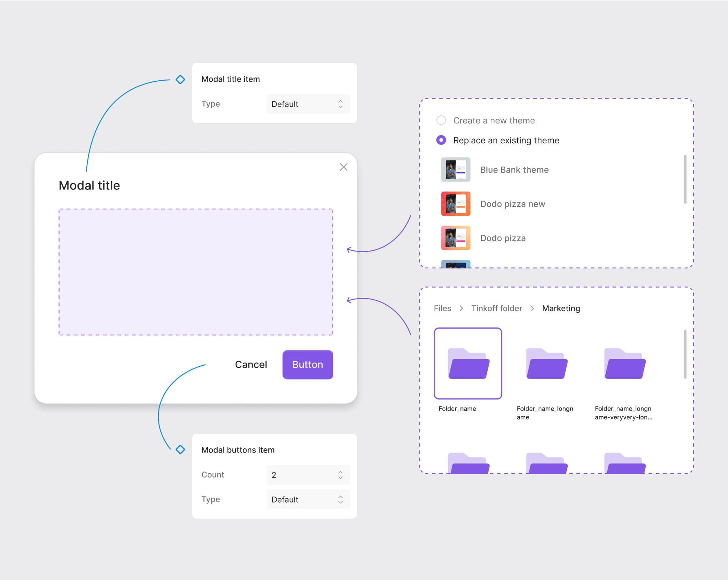Open the Count dropdown showing 2
Image resolution: width=728 pixels, height=580 pixels.
tap(308, 475)
